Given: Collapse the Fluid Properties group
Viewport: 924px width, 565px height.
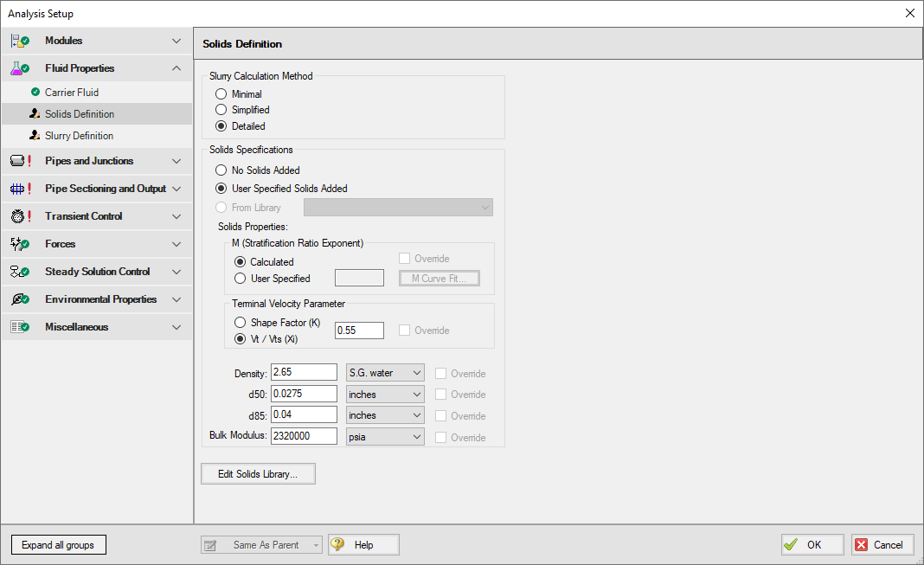Looking at the screenshot, I should (176, 67).
